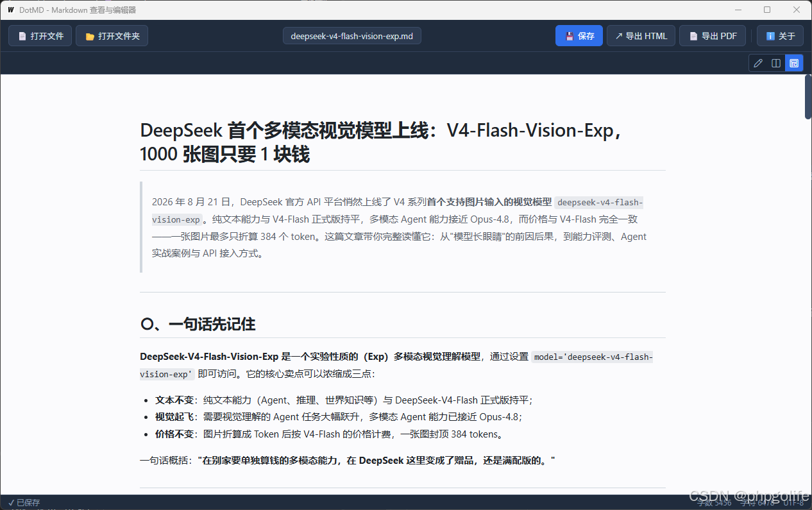
Task: Click the DotMD app logo icon
Action: tap(11, 10)
